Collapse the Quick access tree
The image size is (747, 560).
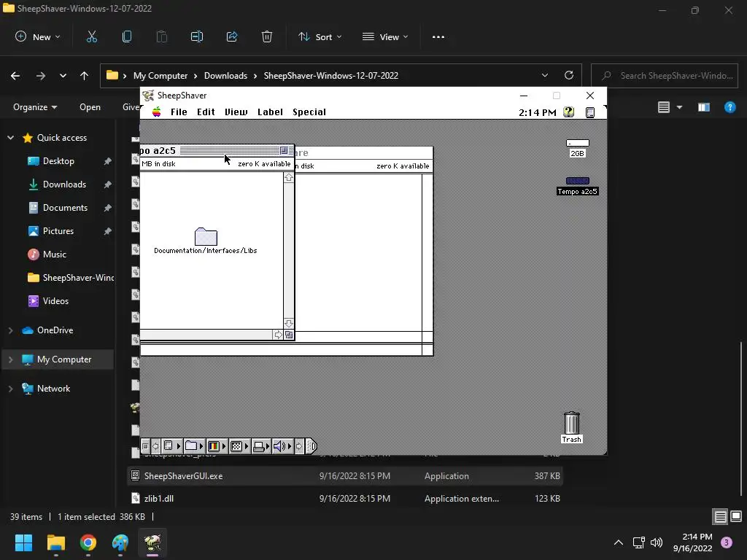tap(10, 138)
